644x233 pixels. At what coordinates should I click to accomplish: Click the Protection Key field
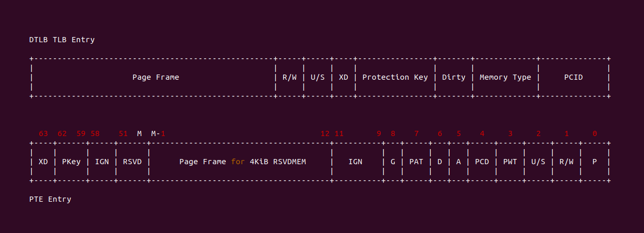tap(395, 77)
